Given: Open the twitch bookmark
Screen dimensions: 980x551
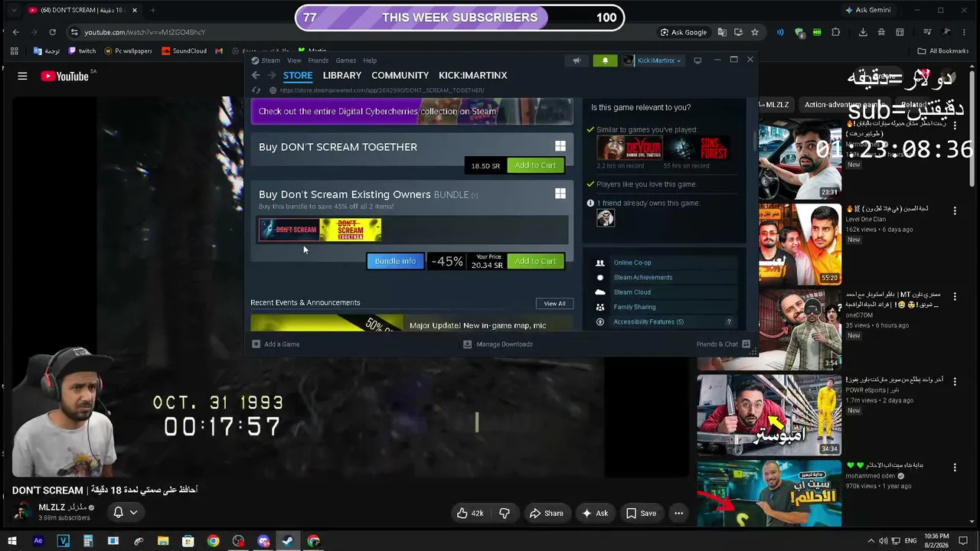Looking at the screenshot, I should [82, 51].
